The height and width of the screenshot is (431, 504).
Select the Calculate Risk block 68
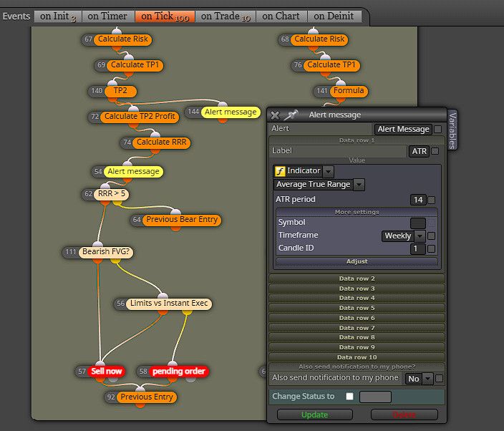(319, 39)
